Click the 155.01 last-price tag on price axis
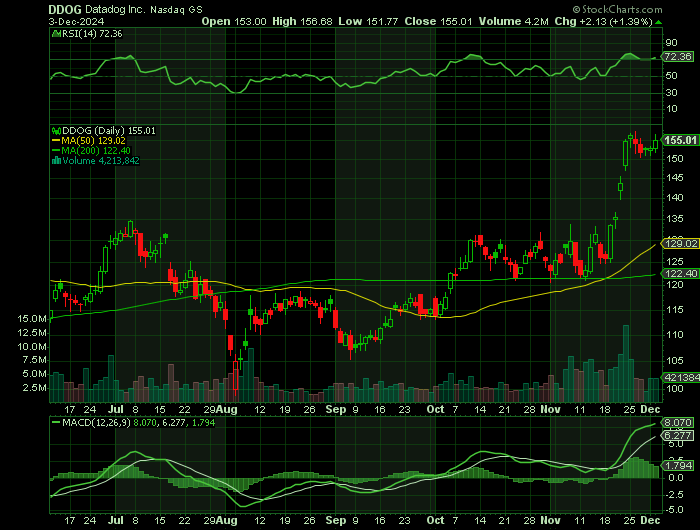The width and height of the screenshot is (700, 530). (680, 140)
